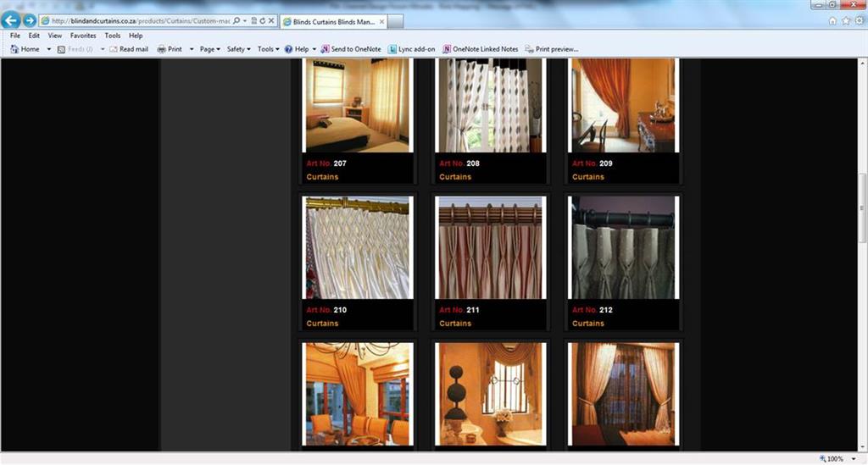Go back with the browser back arrow
Screen dimensions: 868x465
coord(11,20)
